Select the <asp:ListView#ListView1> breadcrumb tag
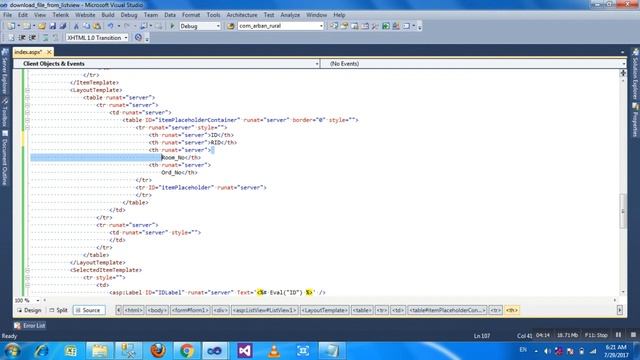 (264, 310)
